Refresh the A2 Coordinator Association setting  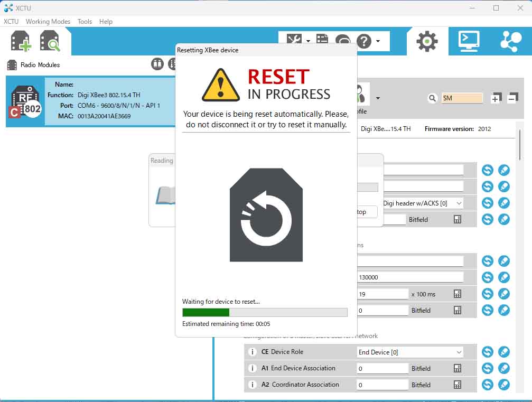(x=488, y=385)
